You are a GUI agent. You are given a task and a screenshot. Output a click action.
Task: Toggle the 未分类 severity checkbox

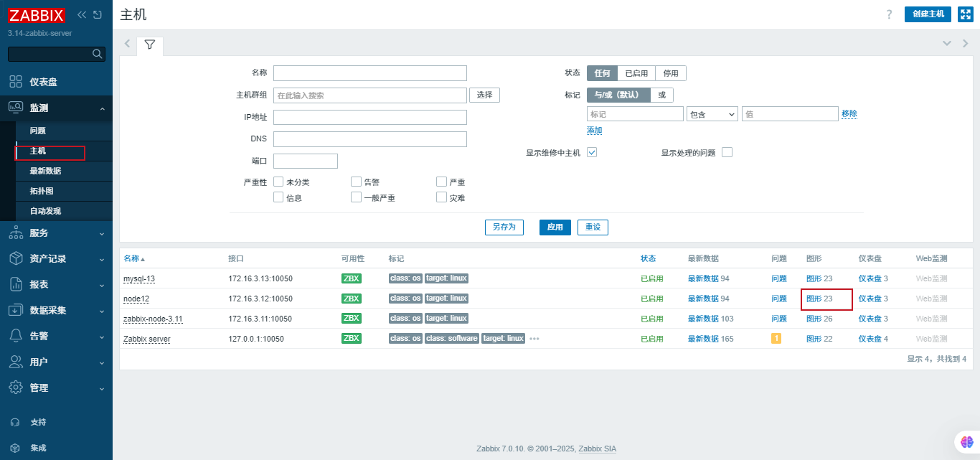(x=278, y=182)
